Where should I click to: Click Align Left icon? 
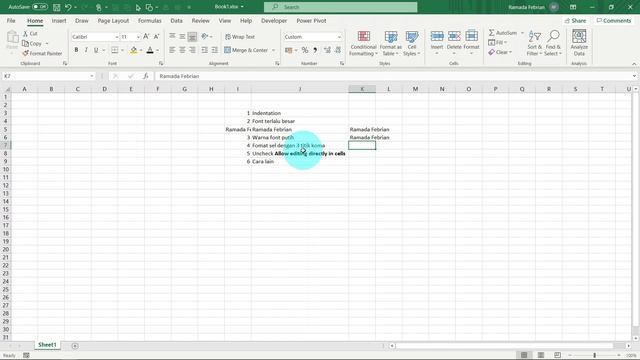tap(172, 50)
